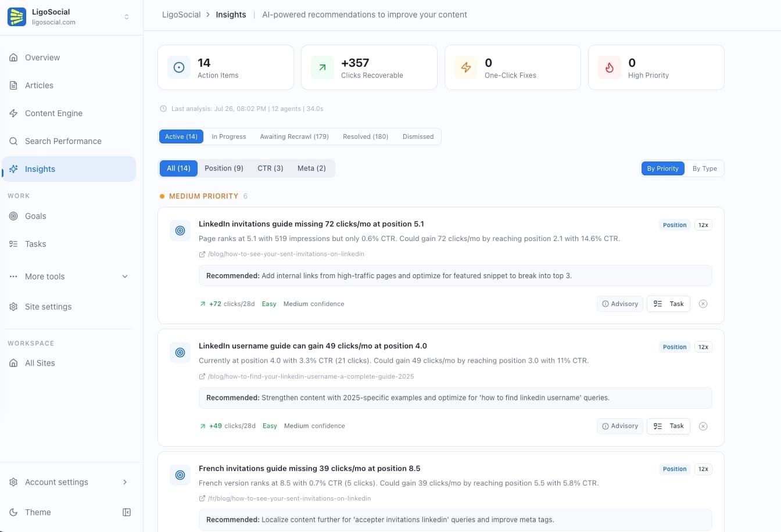Click the French invitations guide position icon
The image size is (781, 532).
(180, 475)
